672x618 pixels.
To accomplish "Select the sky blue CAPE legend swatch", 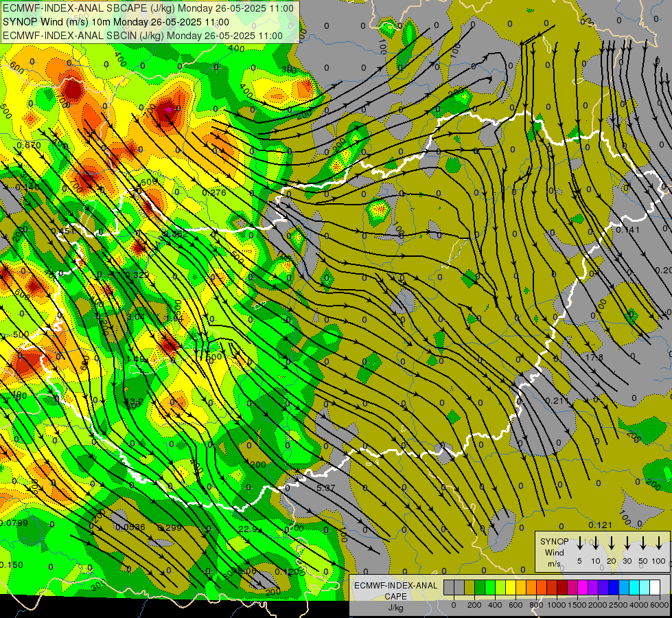I will pos(623,587).
